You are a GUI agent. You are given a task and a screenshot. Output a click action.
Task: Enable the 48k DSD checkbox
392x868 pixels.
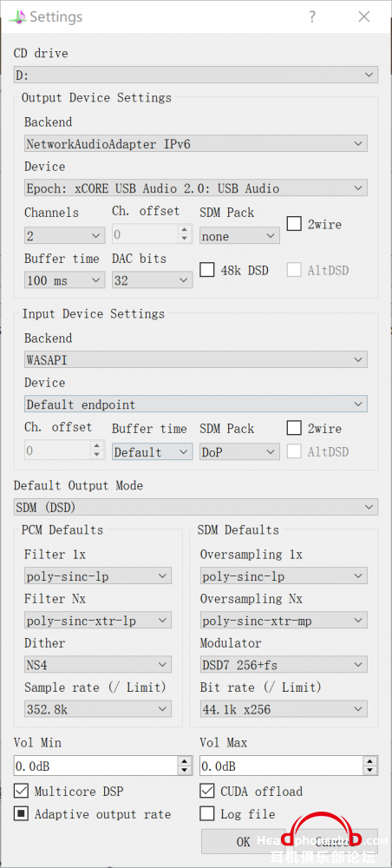[x=206, y=270]
